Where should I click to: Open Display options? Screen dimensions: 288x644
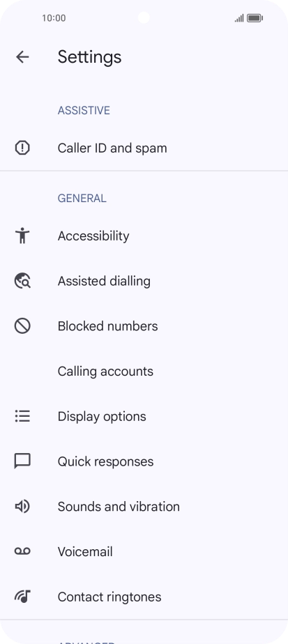click(x=144, y=417)
